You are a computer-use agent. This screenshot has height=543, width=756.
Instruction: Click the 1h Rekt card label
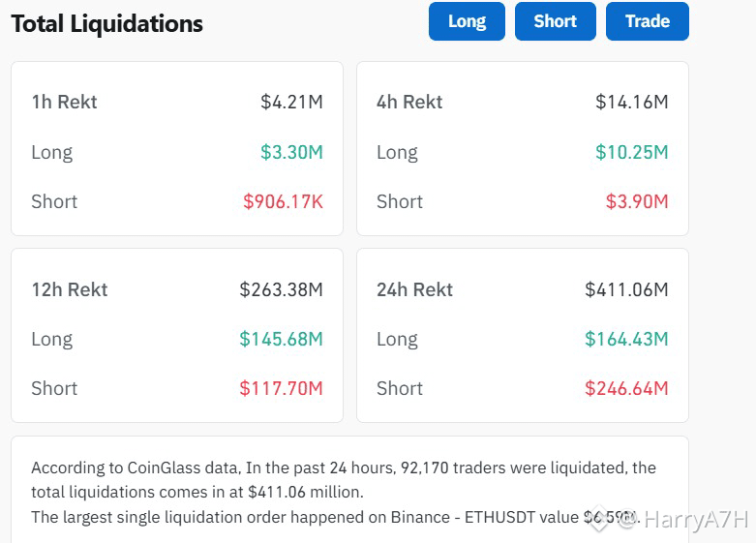pyautogui.click(x=64, y=102)
